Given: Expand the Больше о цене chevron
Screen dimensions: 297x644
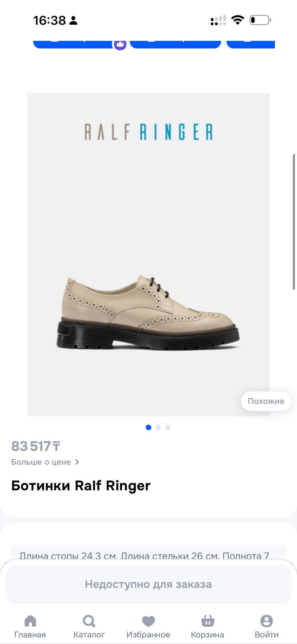Looking at the screenshot, I should coord(77,462).
